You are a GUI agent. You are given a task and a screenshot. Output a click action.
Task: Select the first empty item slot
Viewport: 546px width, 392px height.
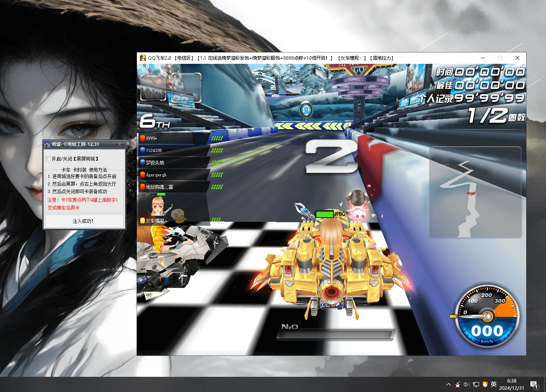coord(153,88)
